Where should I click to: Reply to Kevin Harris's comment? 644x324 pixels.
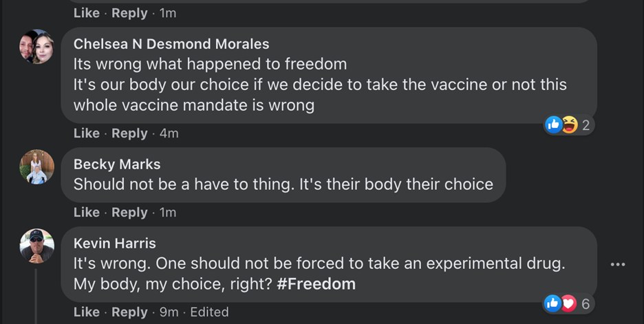click(129, 312)
